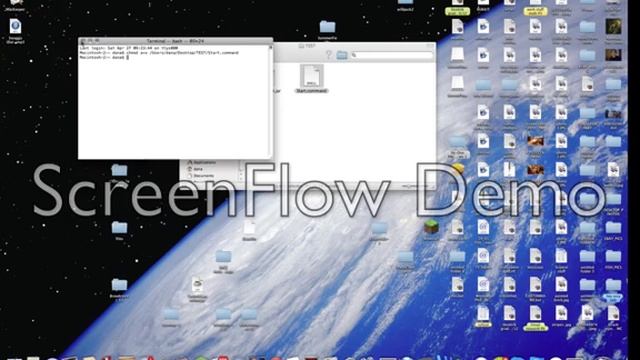Focus the Finder window search field
Screen dimensions: 640x360
[391, 55]
